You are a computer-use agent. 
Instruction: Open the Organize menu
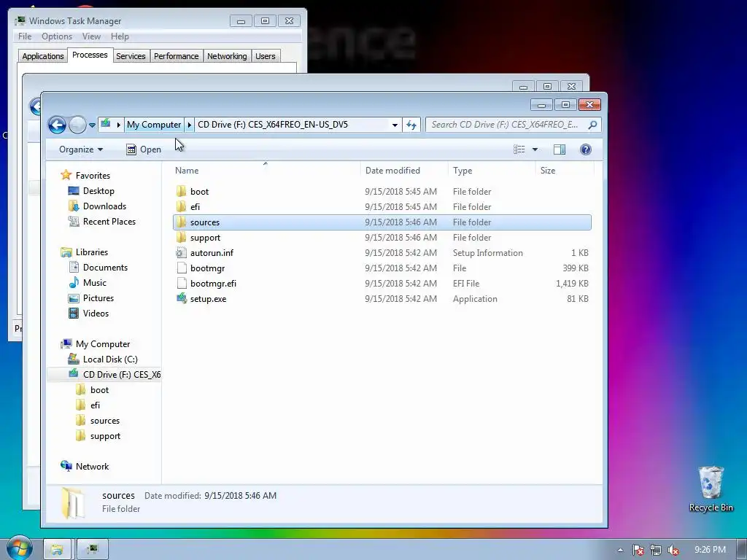pyautogui.click(x=81, y=149)
